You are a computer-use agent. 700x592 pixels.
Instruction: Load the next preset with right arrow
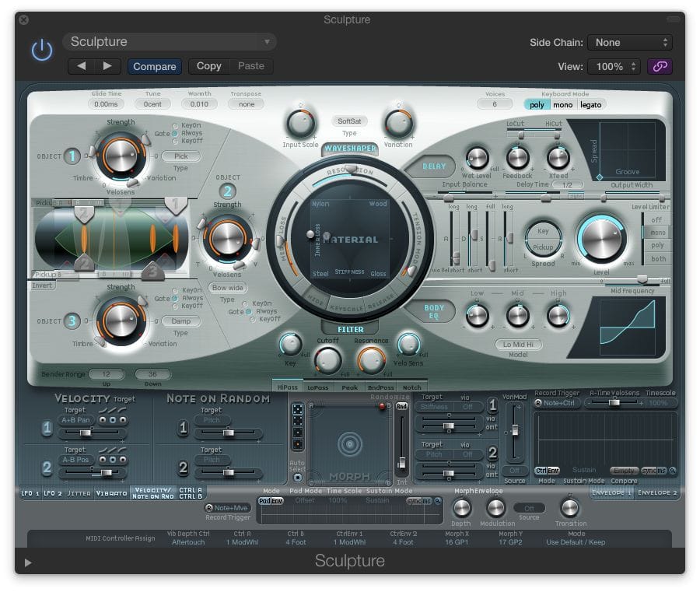pos(108,66)
